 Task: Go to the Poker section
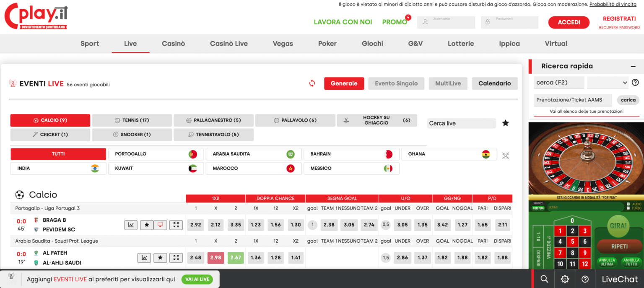pos(327,44)
